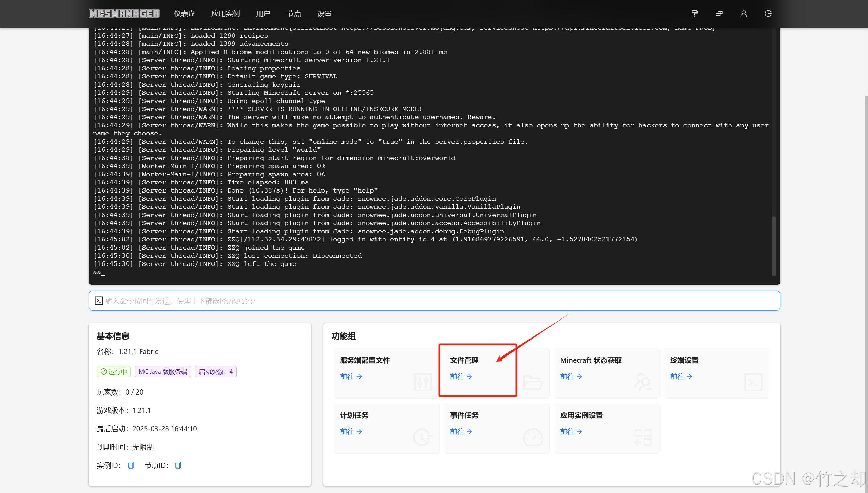This screenshot has width=868, height=493.
Task: Go to Minecraft 状态获取 via 前往
Action: (571, 377)
